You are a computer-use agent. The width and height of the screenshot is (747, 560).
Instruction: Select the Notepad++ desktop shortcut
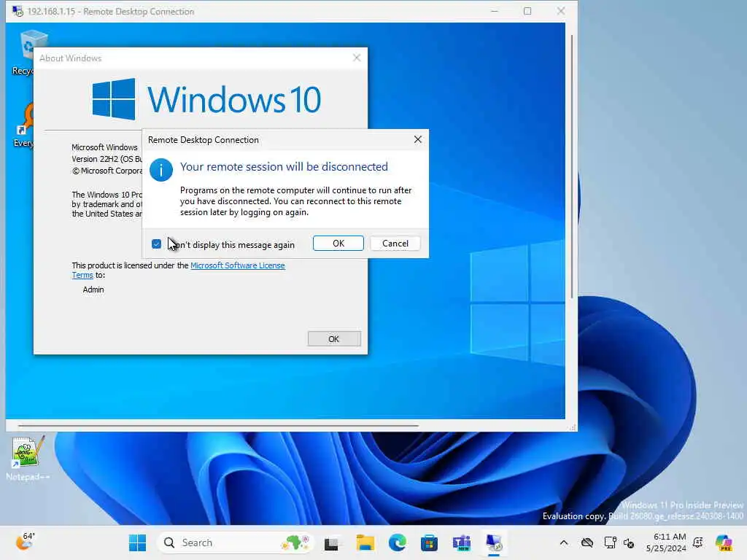[x=28, y=458]
